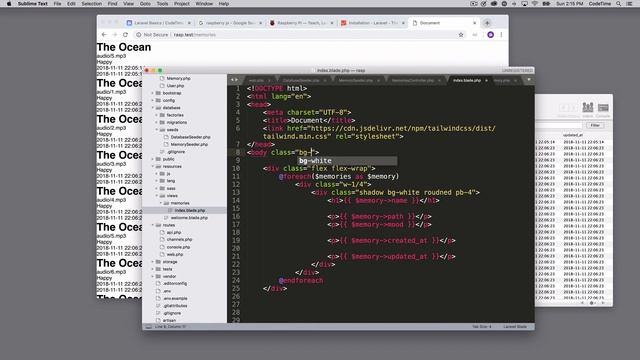Screen dimensions: 640x360
Task: Open the browser three-dot menu
Action: click(501, 35)
